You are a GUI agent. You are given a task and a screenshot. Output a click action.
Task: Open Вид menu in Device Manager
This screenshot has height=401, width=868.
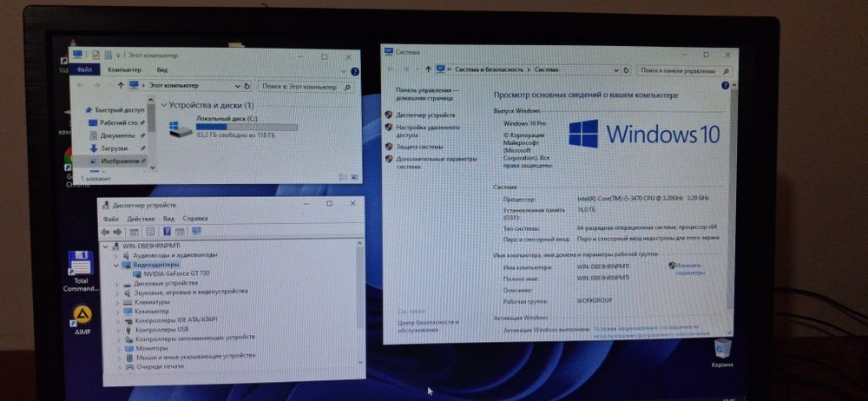click(x=168, y=219)
